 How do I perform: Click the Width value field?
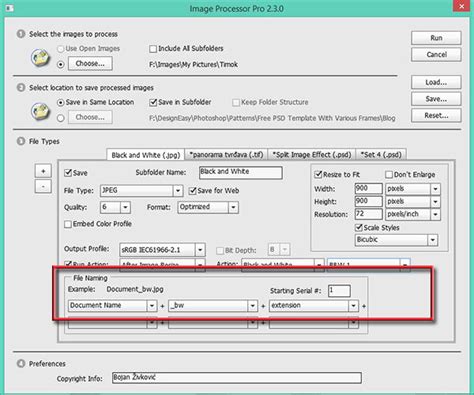tap(368, 189)
